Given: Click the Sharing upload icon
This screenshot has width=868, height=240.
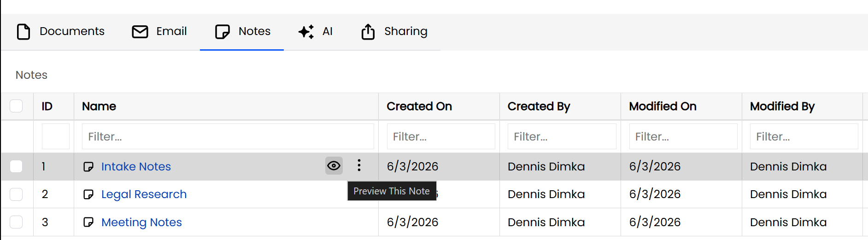Looking at the screenshot, I should click(368, 31).
